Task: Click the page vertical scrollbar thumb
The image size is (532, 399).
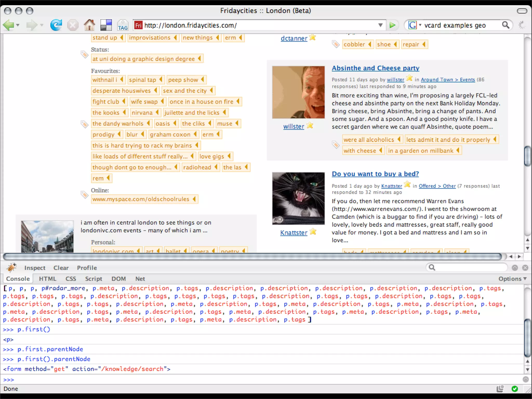Action: click(528, 156)
